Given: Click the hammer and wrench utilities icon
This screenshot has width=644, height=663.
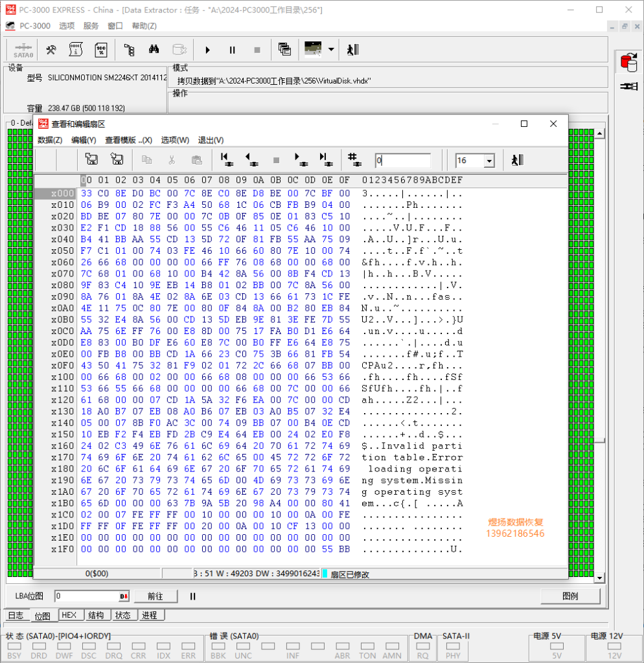Looking at the screenshot, I should click(x=51, y=50).
